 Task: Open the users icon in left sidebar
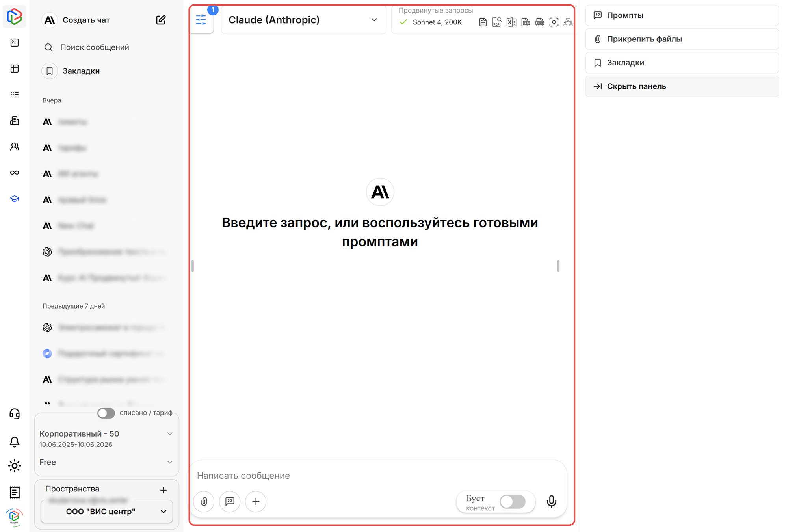click(15, 147)
